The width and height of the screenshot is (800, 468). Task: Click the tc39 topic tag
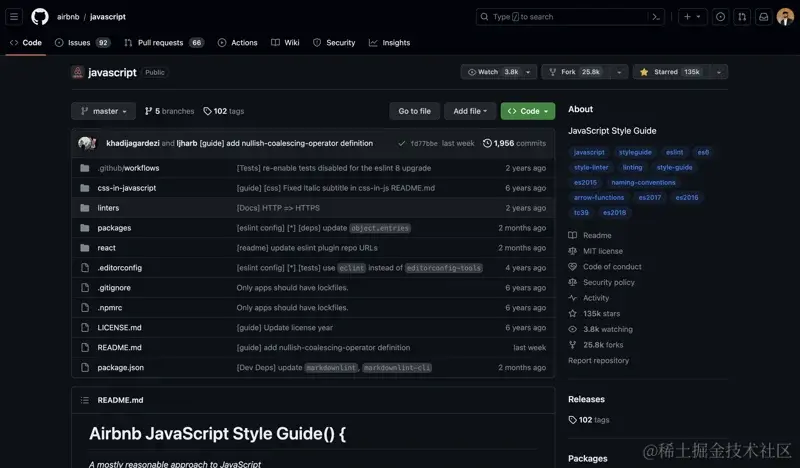point(581,212)
